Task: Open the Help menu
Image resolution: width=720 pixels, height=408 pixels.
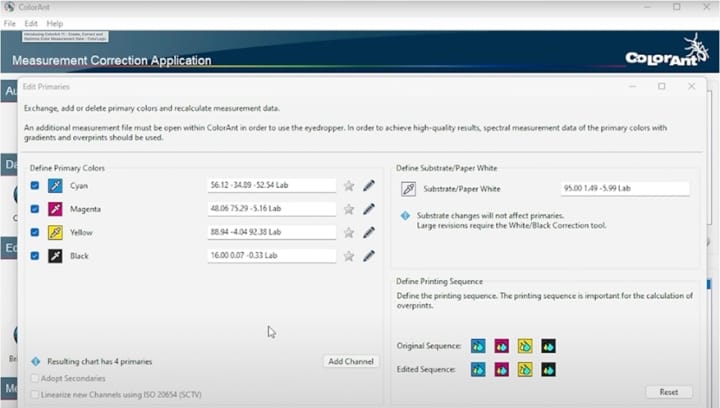Action: click(x=55, y=23)
